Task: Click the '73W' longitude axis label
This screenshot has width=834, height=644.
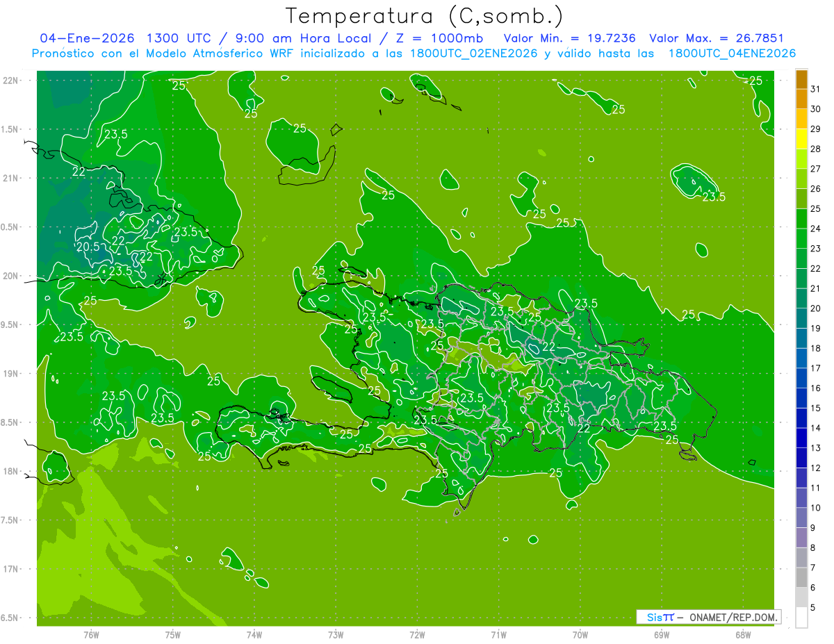Action: [x=336, y=634]
